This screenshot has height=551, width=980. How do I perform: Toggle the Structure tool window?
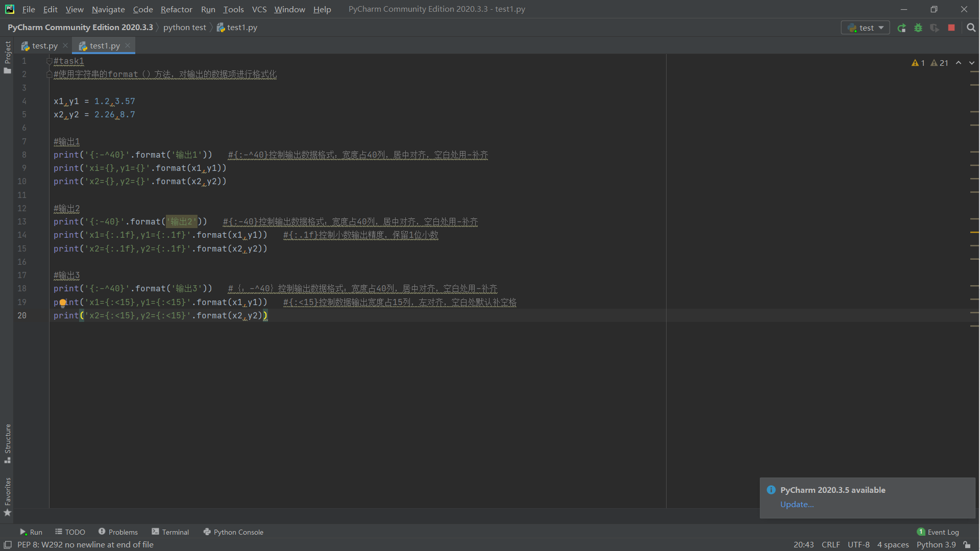[8, 443]
